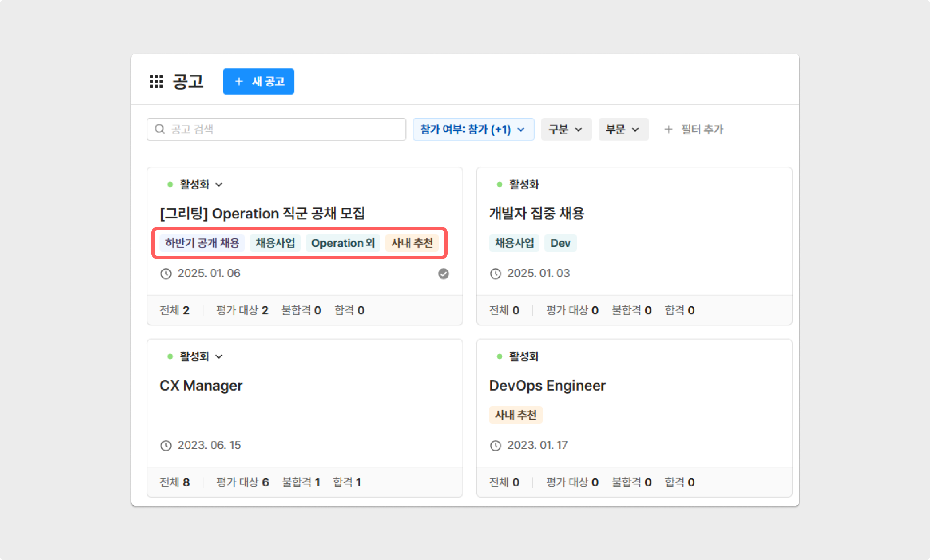The width and height of the screenshot is (930, 560).
Task: Click plus icon of 필터 추가
Action: point(668,129)
